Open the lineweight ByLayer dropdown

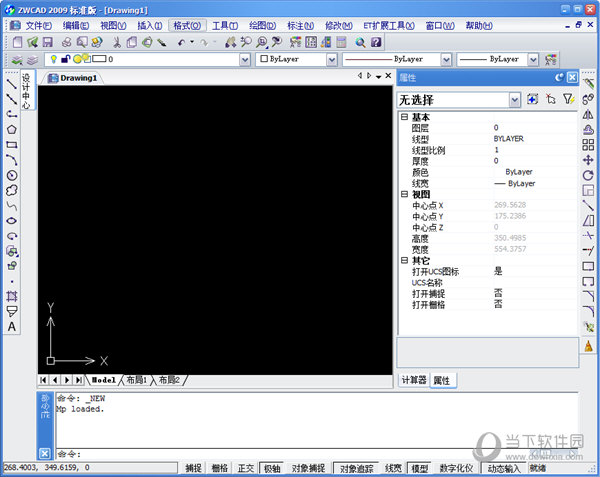[x=533, y=59]
